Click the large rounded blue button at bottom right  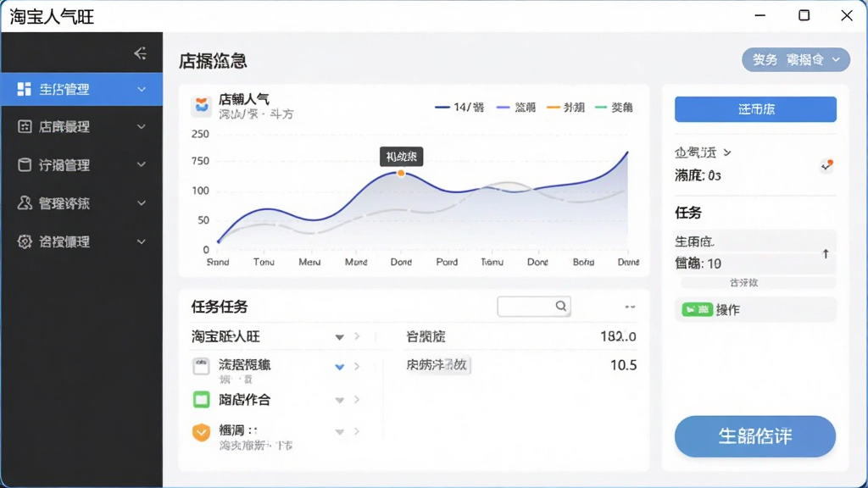point(755,436)
